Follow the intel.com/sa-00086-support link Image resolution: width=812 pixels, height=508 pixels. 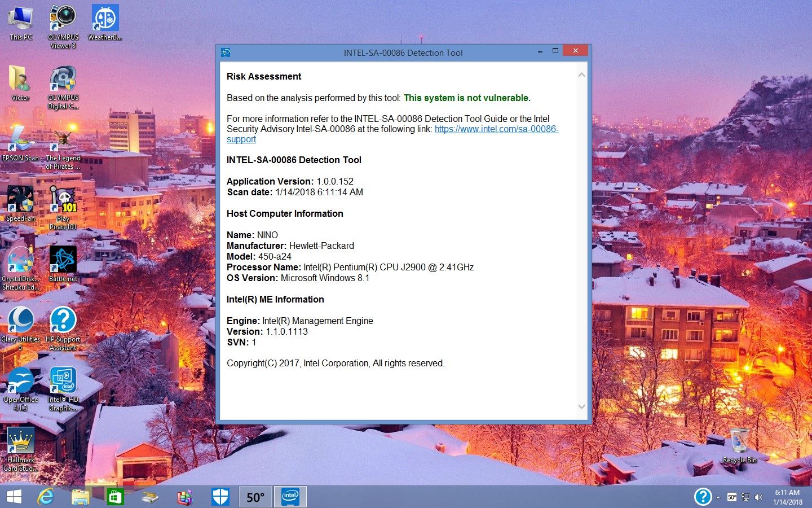coord(496,129)
